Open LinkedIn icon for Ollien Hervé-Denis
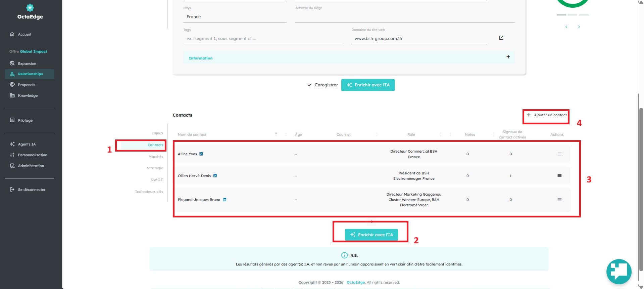This screenshot has height=289, width=644. coord(215,176)
